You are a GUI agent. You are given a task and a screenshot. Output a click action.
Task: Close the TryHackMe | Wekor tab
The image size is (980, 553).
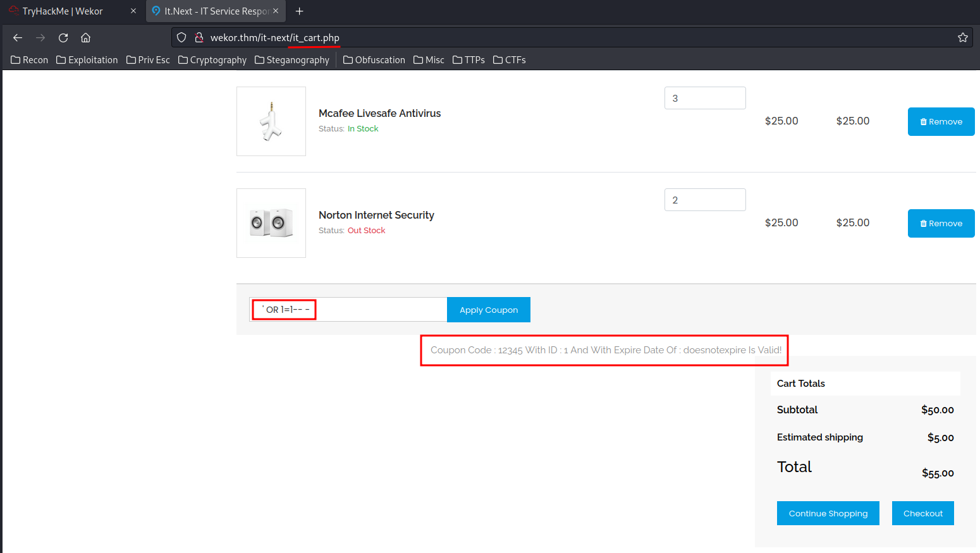coord(133,11)
